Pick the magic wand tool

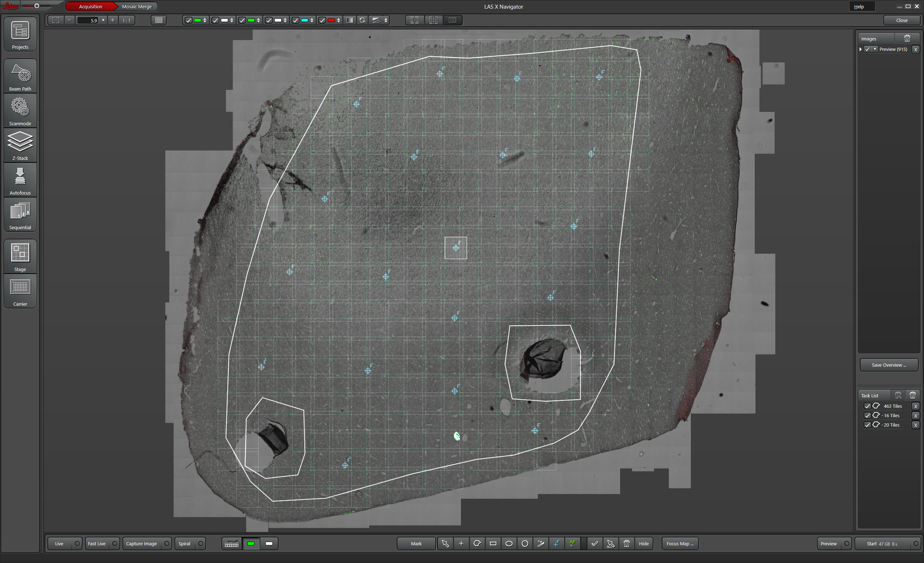coord(541,544)
